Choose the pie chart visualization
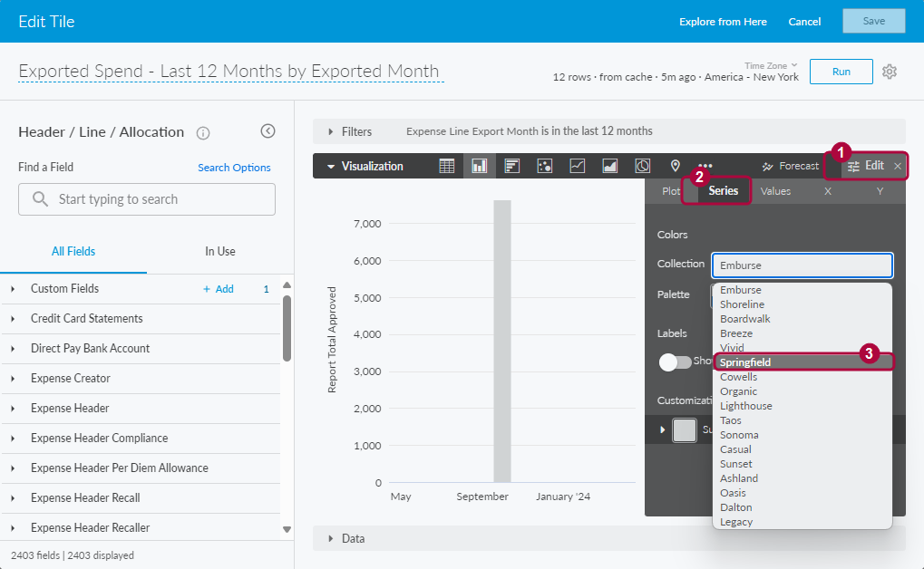 (x=642, y=166)
